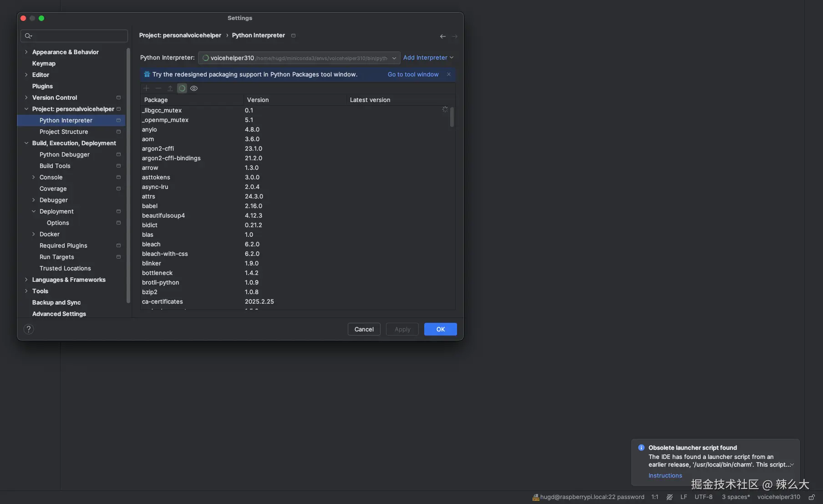Click project-scope icon on Console row
The height and width of the screenshot is (504, 823).
(x=118, y=177)
